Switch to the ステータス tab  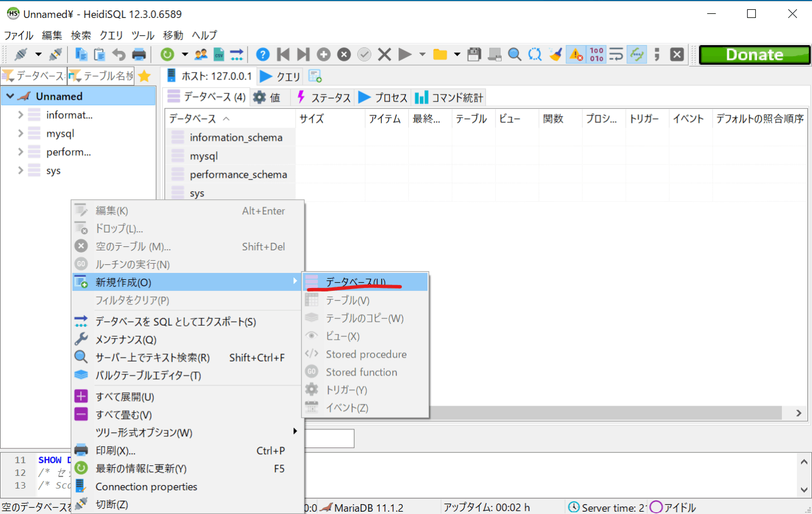324,97
